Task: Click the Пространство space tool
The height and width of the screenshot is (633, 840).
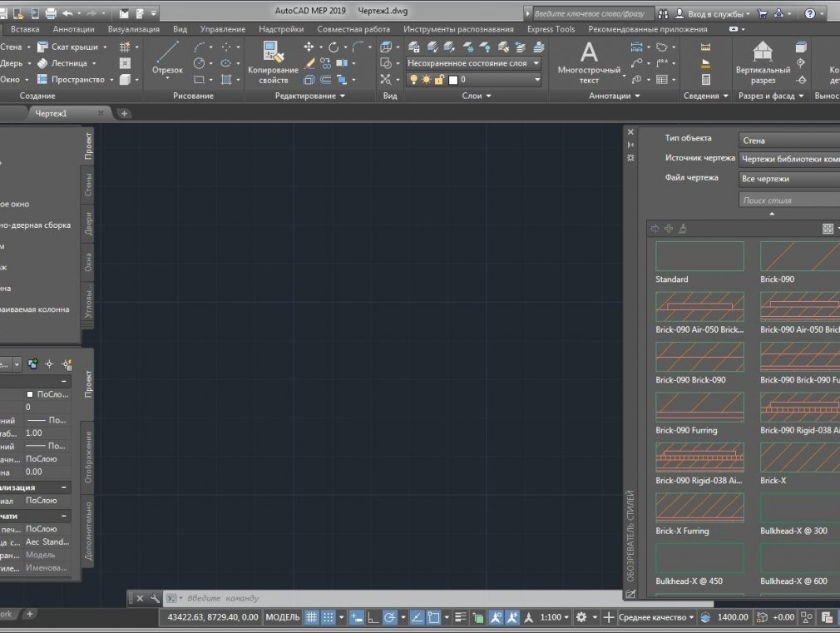Action: (71, 79)
